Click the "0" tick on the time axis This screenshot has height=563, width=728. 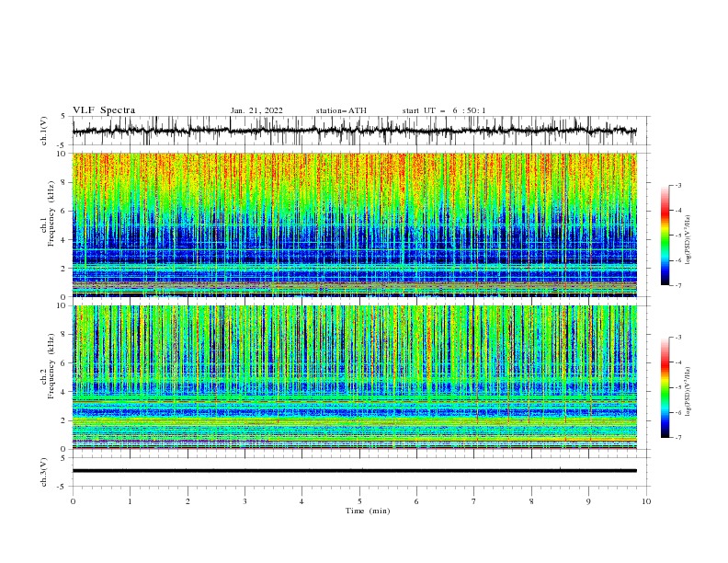[73, 501]
